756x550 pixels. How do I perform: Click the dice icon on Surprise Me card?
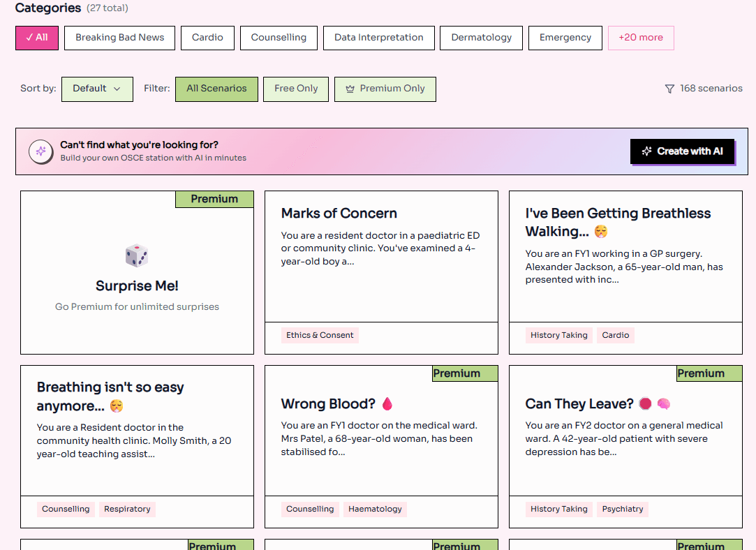tap(137, 256)
